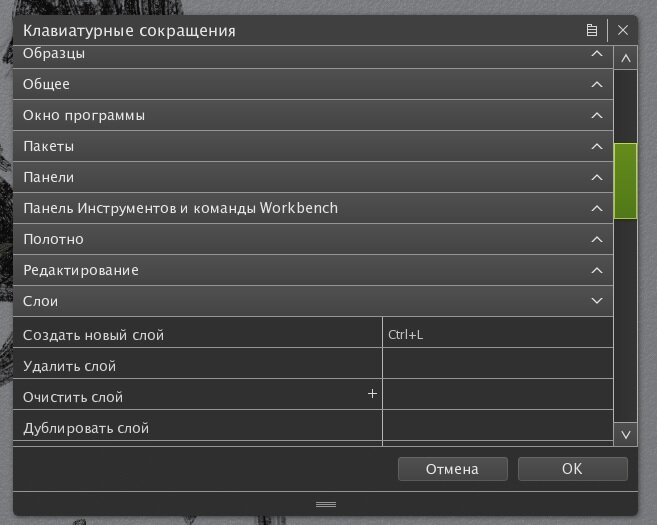Screen dimensions: 657x525
Task: Click shortcut field for Удалить слой
Action: (x=498, y=365)
